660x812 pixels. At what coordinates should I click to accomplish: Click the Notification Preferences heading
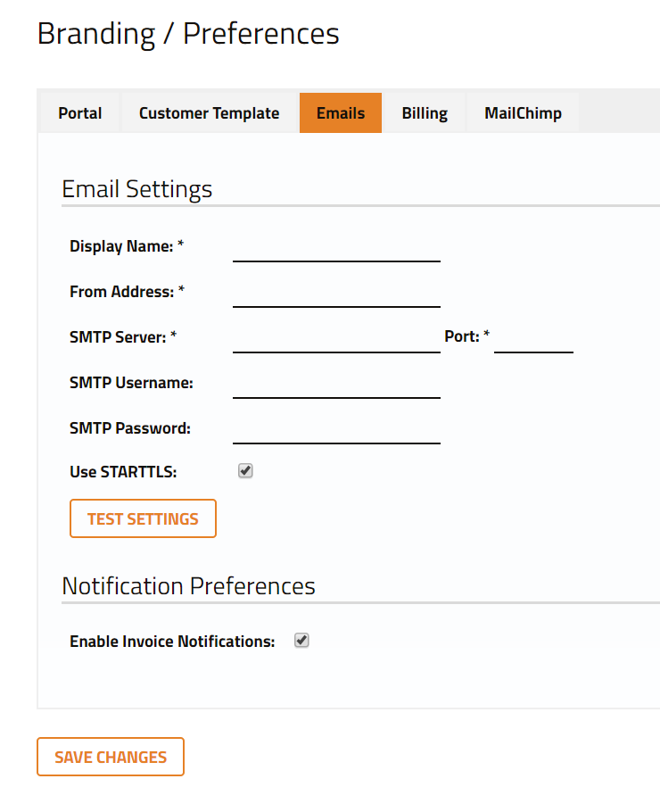pos(188,586)
